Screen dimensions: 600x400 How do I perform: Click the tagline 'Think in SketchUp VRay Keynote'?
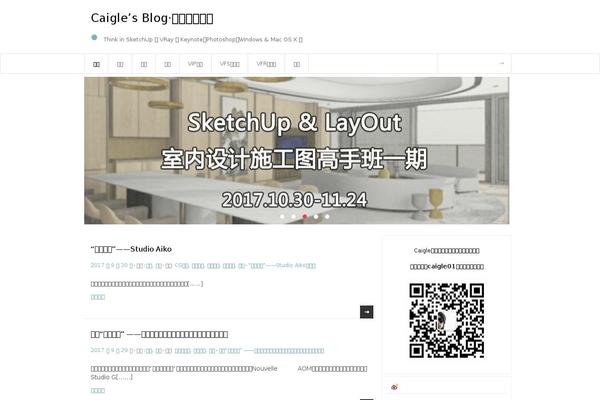(203, 39)
